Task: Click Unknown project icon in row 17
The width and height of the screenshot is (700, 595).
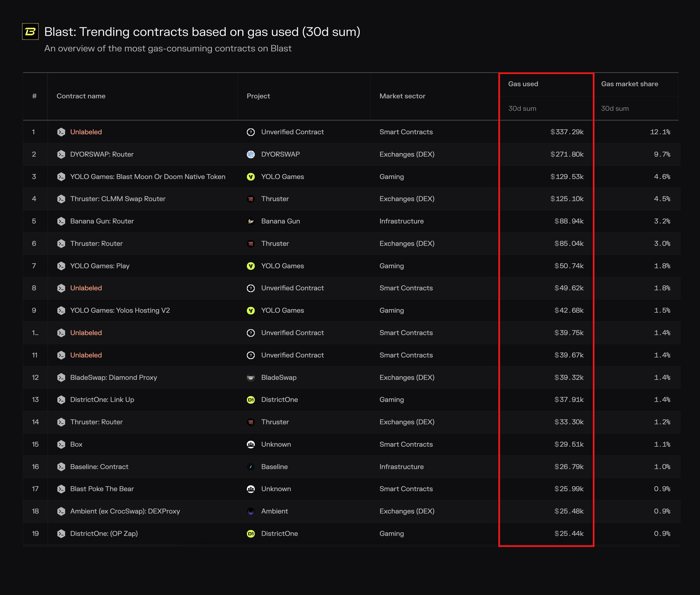Action: [x=251, y=489]
